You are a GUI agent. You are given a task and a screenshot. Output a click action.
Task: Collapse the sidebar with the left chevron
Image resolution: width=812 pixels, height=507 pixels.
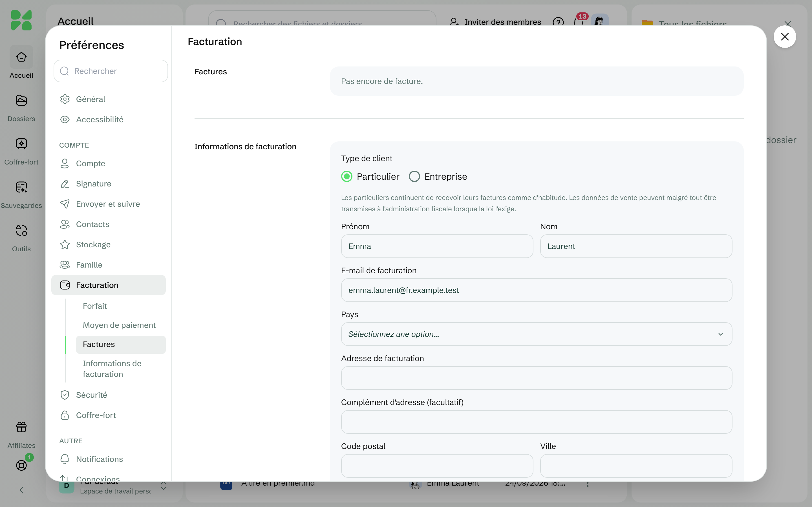click(x=21, y=490)
